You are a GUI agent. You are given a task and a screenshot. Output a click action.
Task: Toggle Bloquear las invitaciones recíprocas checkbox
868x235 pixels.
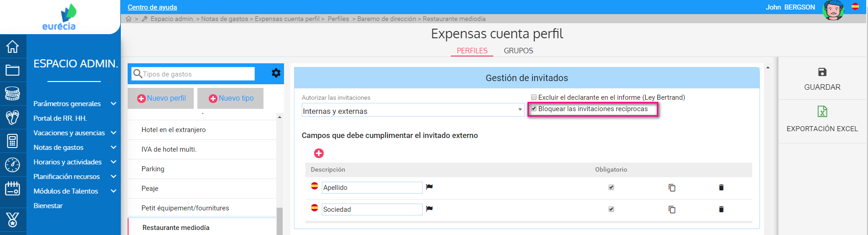click(x=534, y=109)
